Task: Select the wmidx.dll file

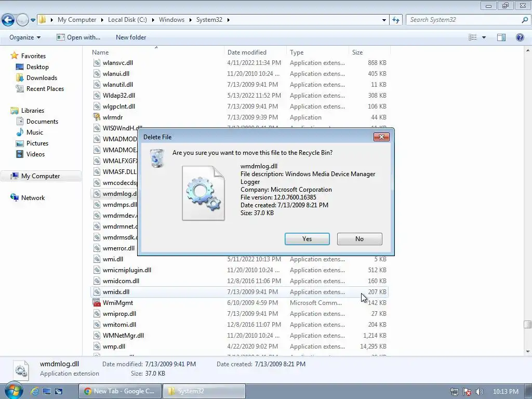Action: [x=116, y=292]
